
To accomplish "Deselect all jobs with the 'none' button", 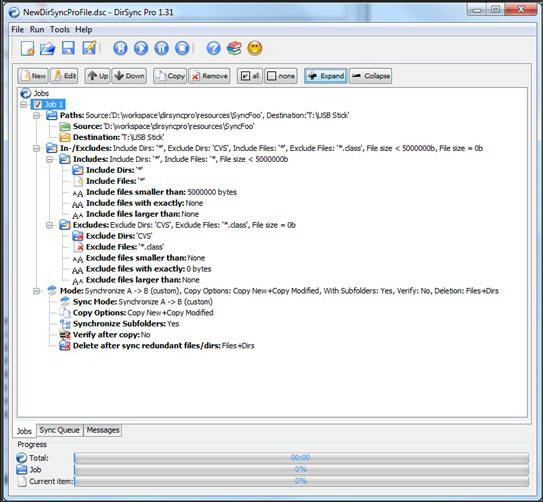I will 281,76.
